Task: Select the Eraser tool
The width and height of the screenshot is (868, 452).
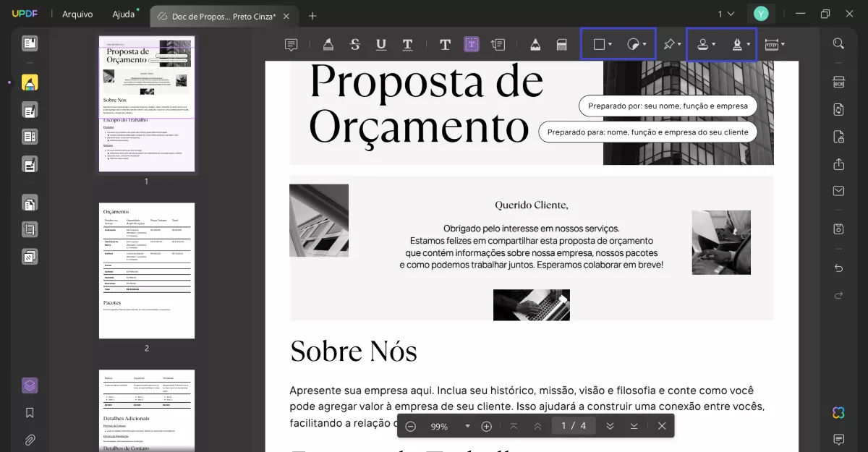Action: point(562,44)
